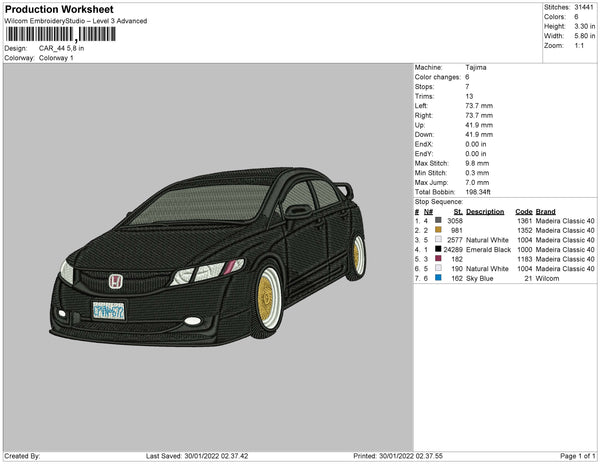
Task: Click the EndX value '0.00 in'
Action: pos(476,144)
